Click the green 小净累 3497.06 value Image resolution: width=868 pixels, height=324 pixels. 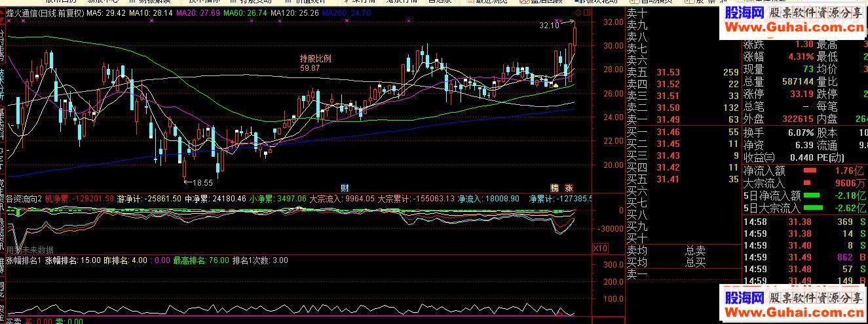coord(278,197)
